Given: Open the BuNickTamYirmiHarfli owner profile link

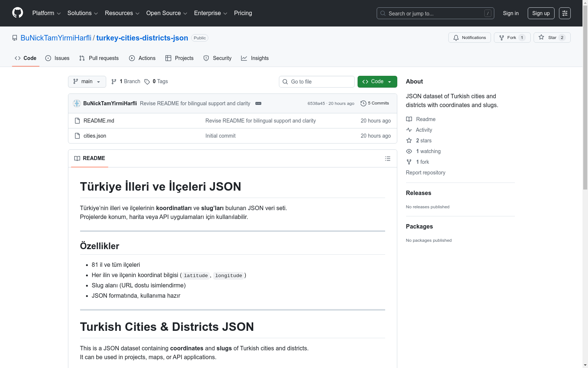Looking at the screenshot, I should 56,38.
